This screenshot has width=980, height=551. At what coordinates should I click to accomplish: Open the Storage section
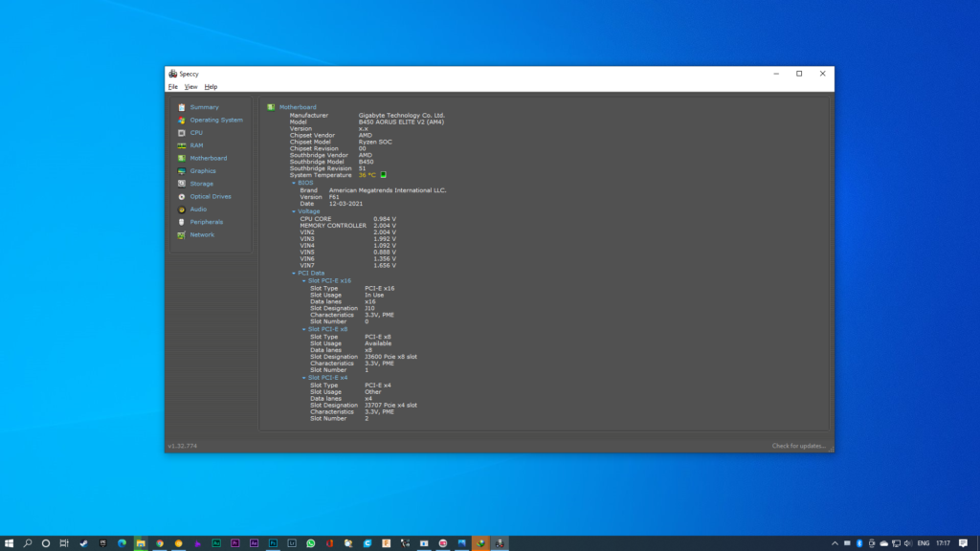(201, 184)
